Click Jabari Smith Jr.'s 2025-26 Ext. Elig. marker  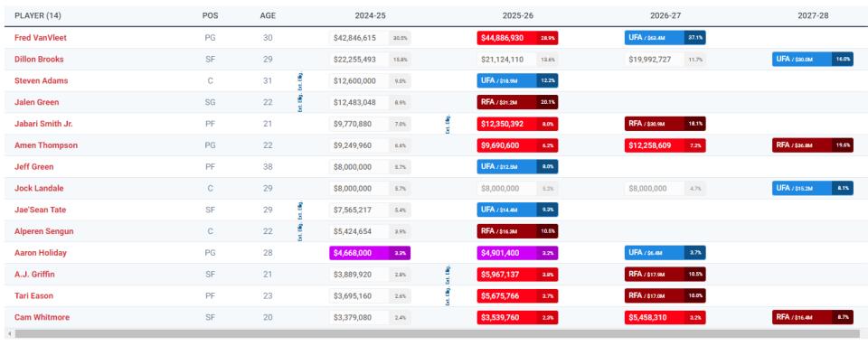[x=448, y=124]
